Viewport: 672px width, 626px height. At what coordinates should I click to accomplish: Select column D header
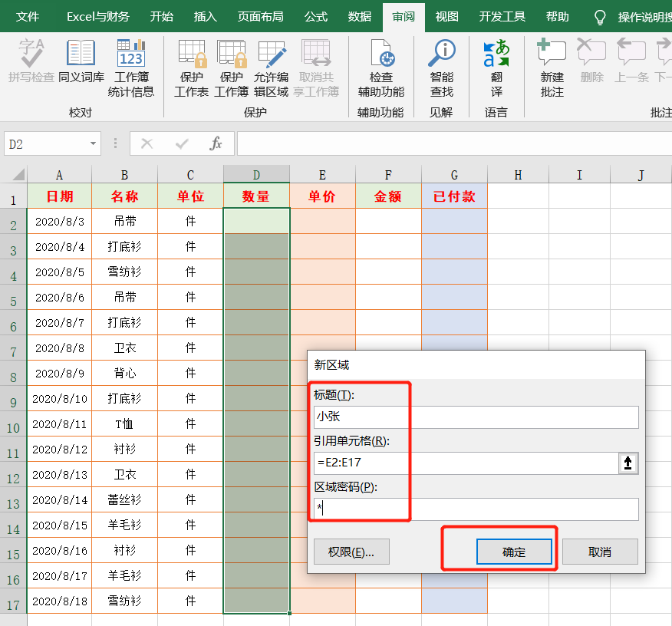pyautogui.click(x=256, y=175)
